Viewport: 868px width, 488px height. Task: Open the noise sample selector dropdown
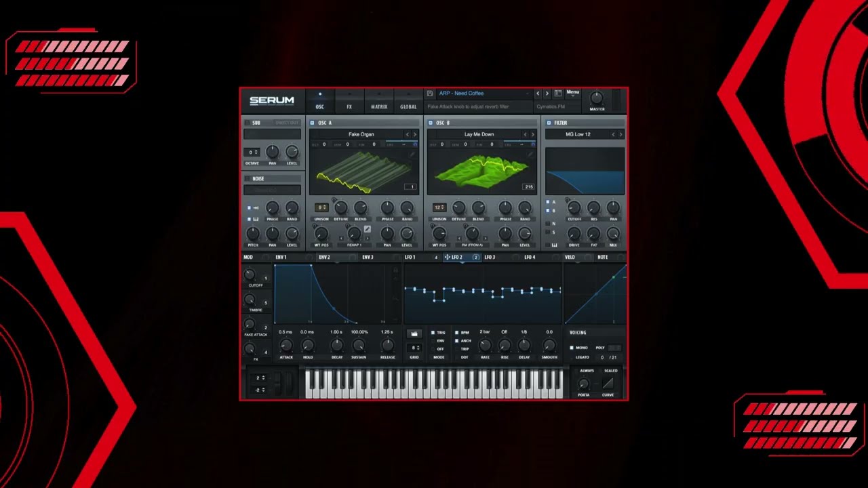coord(273,190)
